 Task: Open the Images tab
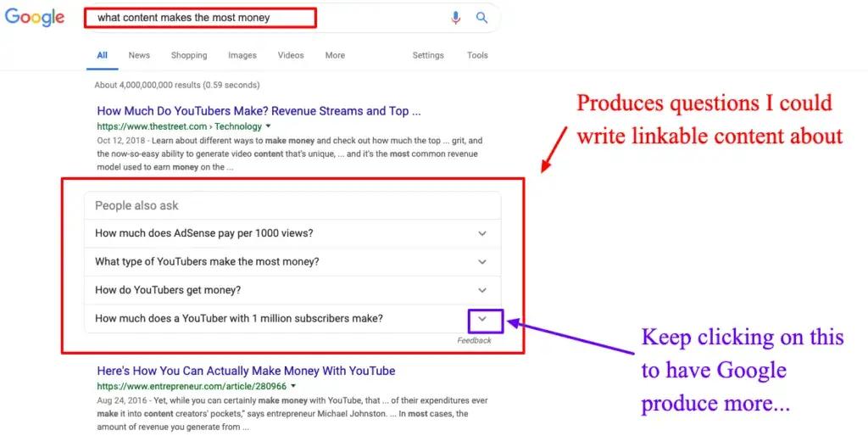[x=242, y=55]
